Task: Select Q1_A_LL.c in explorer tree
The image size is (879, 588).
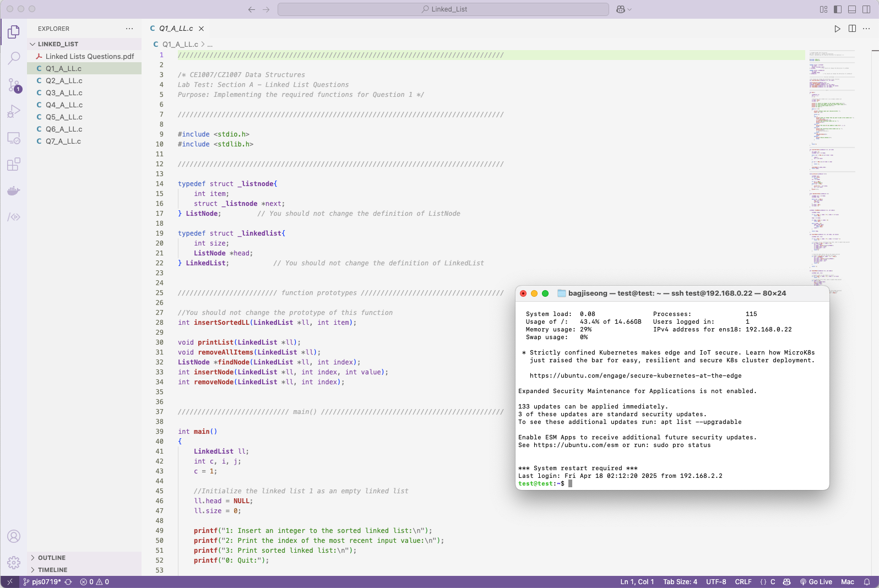Action: point(84,68)
